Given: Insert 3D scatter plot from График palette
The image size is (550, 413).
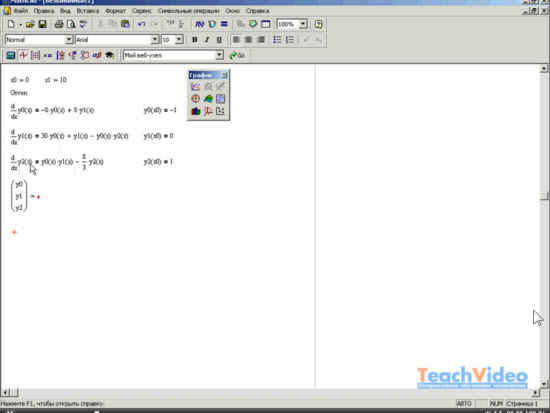Looking at the screenshot, I should (208, 111).
